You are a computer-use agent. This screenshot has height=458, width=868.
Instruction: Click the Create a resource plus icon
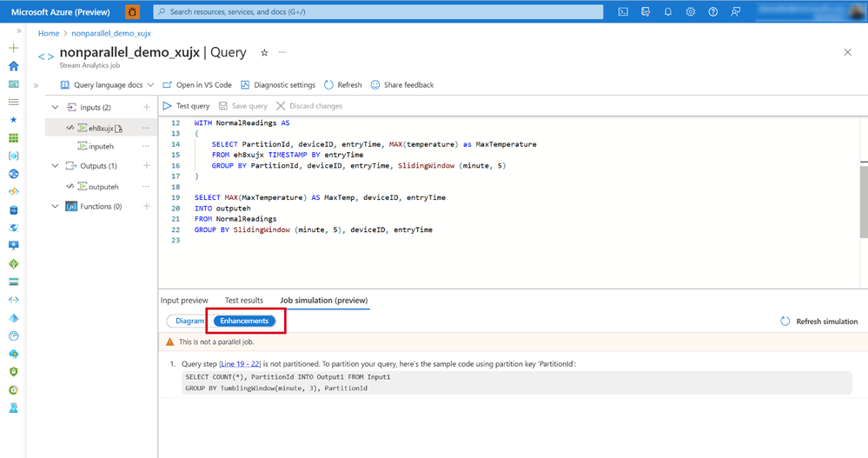click(14, 48)
